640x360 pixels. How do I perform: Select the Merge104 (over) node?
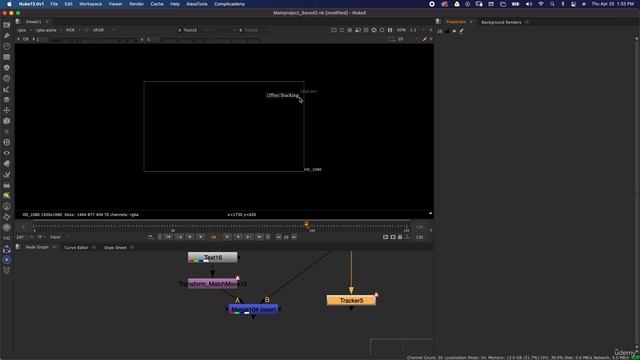253,310
